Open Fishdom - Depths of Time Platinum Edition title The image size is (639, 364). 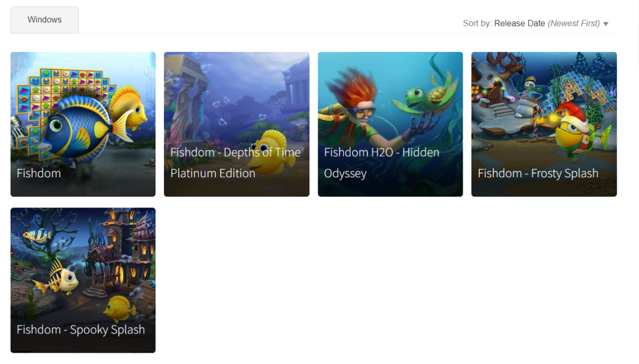pos(235,163)
